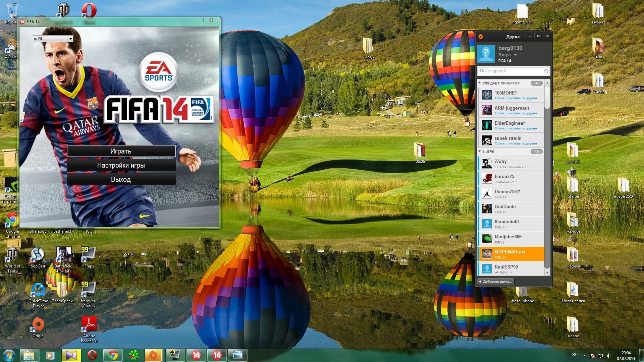Open ICQ green flower taskbar icon

click(x=133, y=355)
